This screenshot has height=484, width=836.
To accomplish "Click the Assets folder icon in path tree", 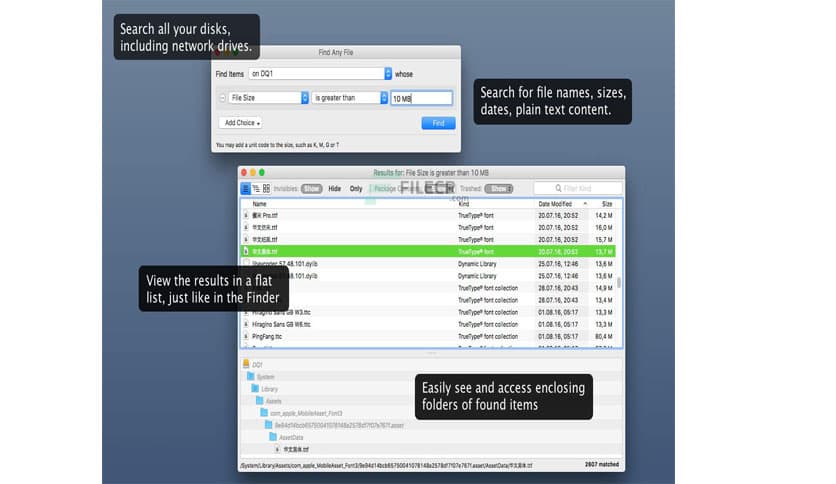I will [260, 401].
